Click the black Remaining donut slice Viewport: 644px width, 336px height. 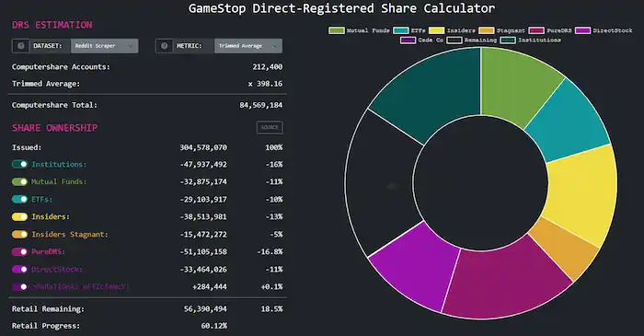tap(378, 183)
